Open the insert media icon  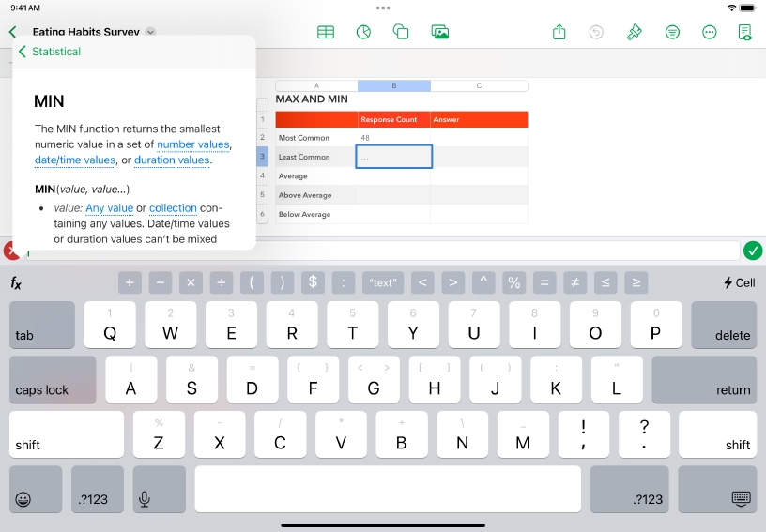[x=439, y=32]
